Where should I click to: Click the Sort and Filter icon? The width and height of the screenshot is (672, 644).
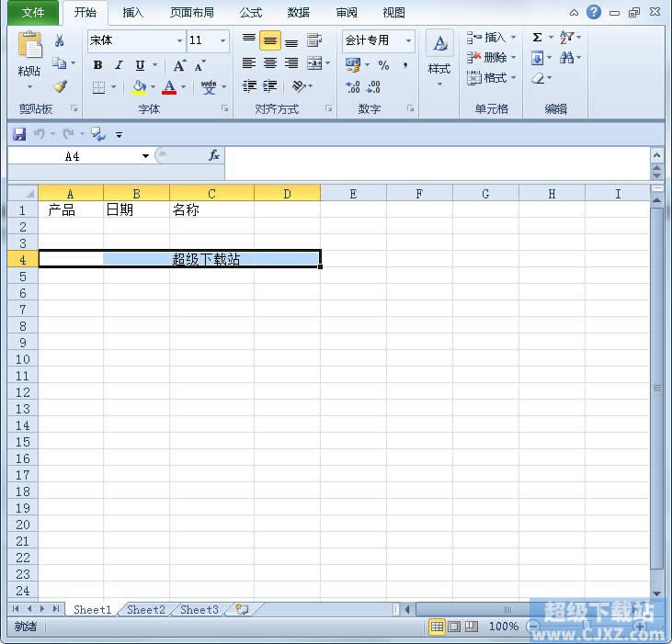click(566, 38)
